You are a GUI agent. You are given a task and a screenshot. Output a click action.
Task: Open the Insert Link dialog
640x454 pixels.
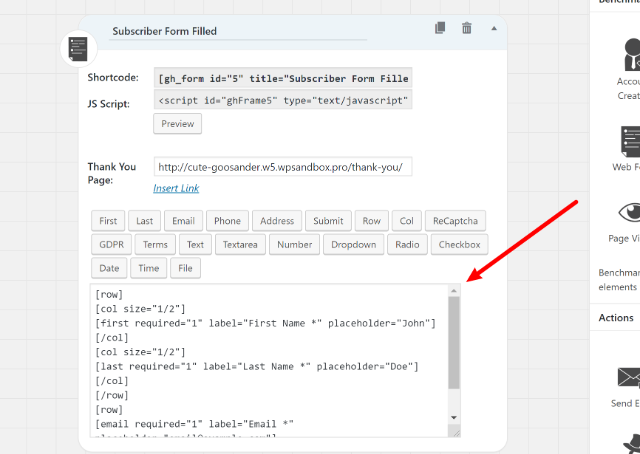click(x=176, y=188)
